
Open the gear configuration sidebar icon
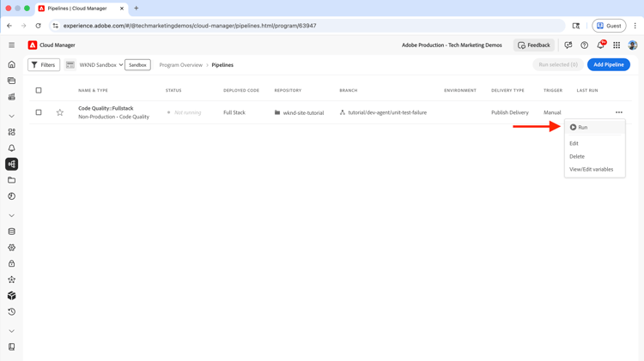[11, 247]
